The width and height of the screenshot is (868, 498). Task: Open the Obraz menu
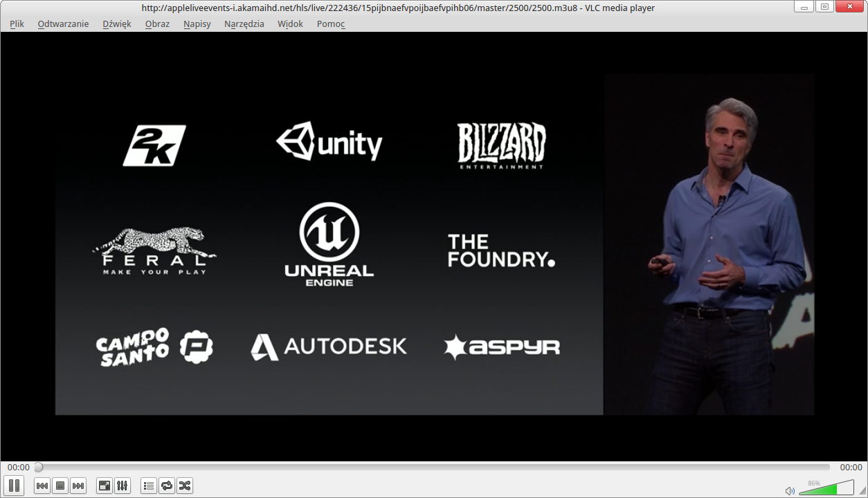click(x=157, y=24)
